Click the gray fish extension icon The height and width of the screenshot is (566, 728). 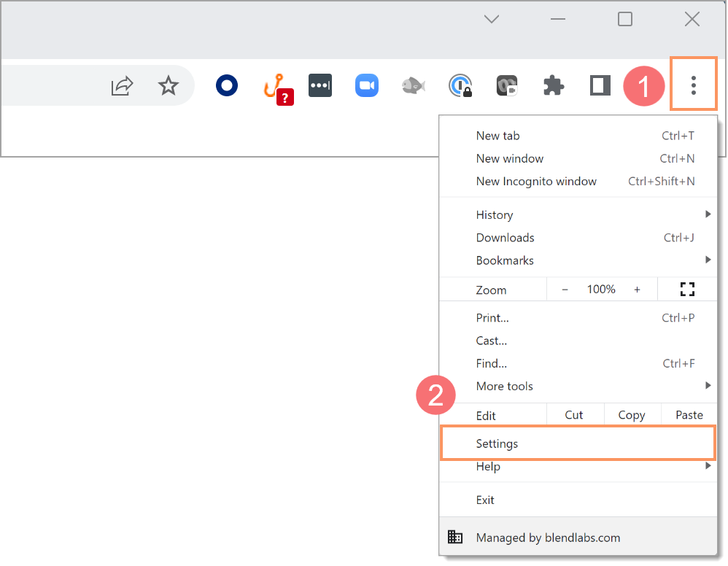tap(413, 85)
